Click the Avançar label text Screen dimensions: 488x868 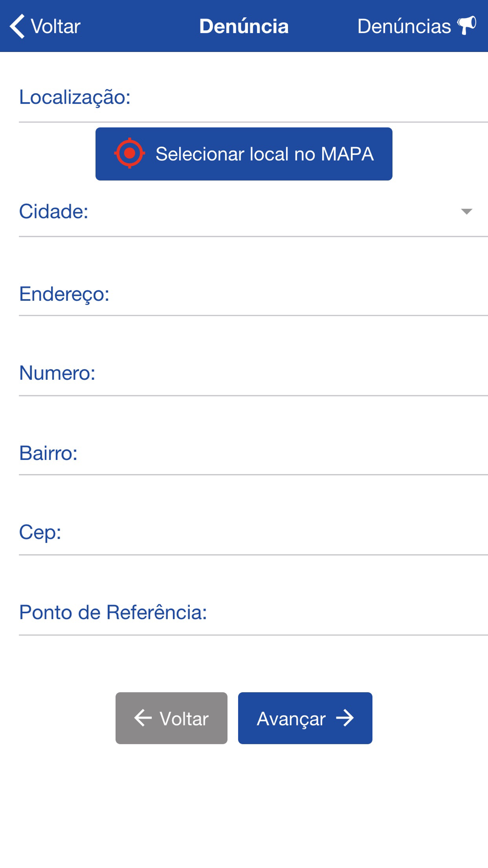pyautogui.click(x=291, y=719)
